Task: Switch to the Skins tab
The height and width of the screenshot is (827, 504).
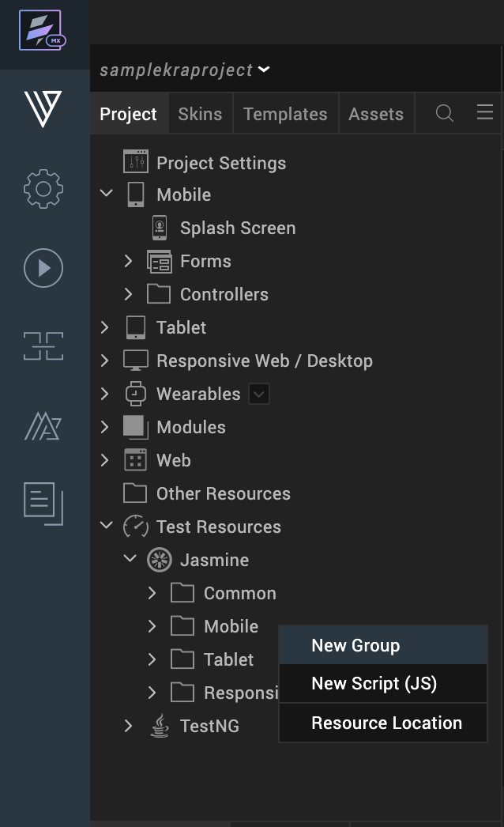Action: [x=200, y=114]
